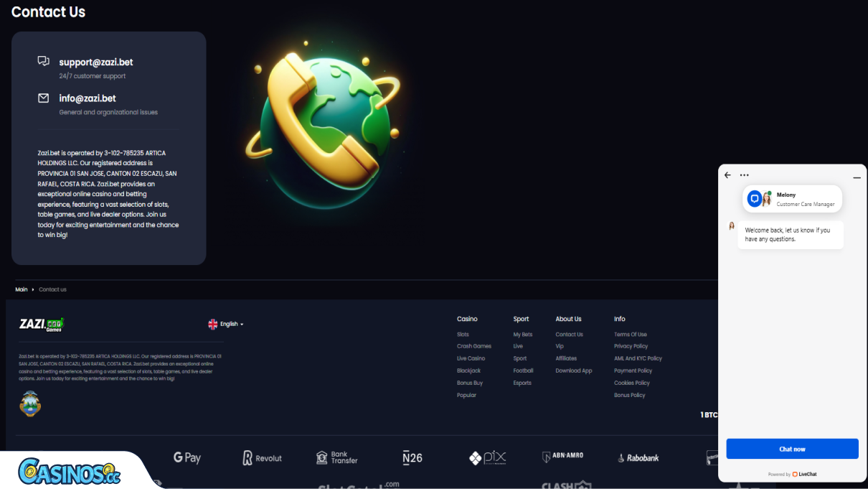Viewport: 868px width, 489px height.
Task: Open AML And KYC Policy link
Action: click(638, 358)
